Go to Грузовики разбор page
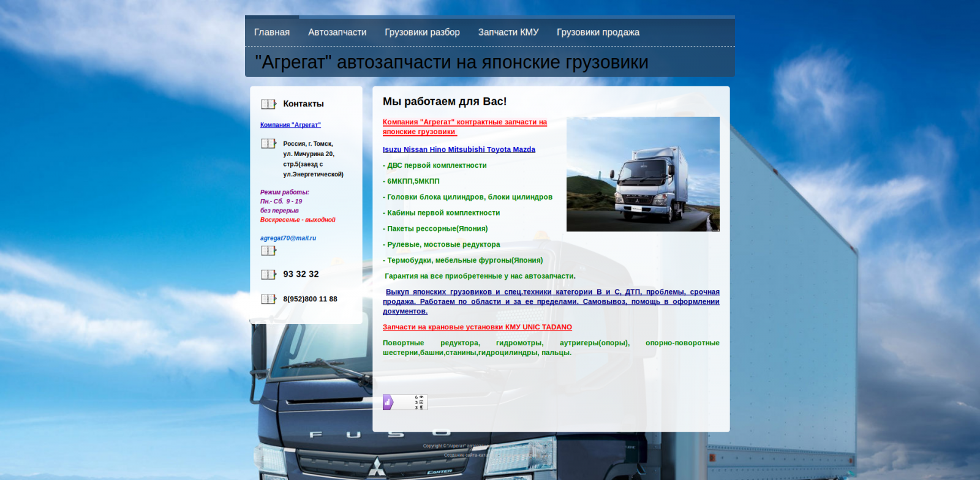 [x=422, y=32]
